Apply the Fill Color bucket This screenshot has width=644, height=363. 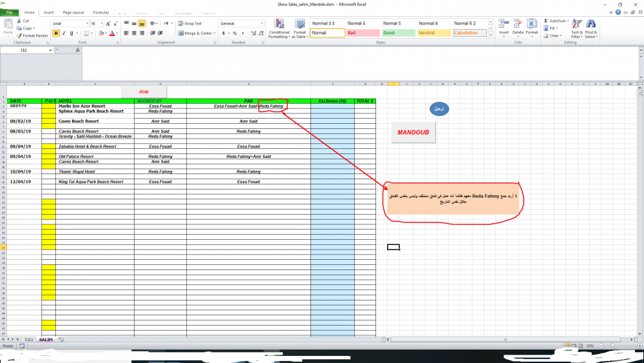click(x=101, y=34)
